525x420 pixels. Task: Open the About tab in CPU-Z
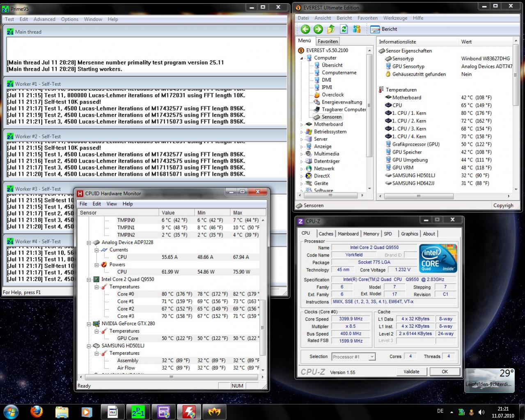click(x=429, y=234)
